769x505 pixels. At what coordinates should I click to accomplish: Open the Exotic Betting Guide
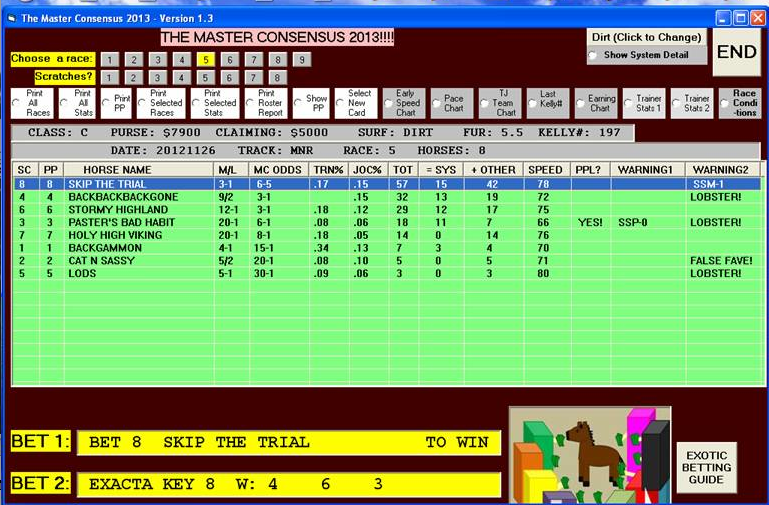tap(707, 467)
